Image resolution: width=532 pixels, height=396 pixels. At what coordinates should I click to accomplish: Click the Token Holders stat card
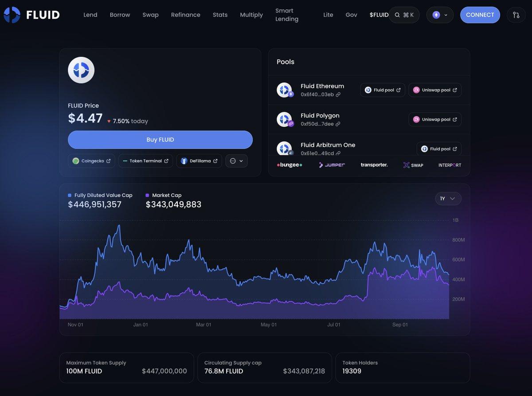click(403, 367)
